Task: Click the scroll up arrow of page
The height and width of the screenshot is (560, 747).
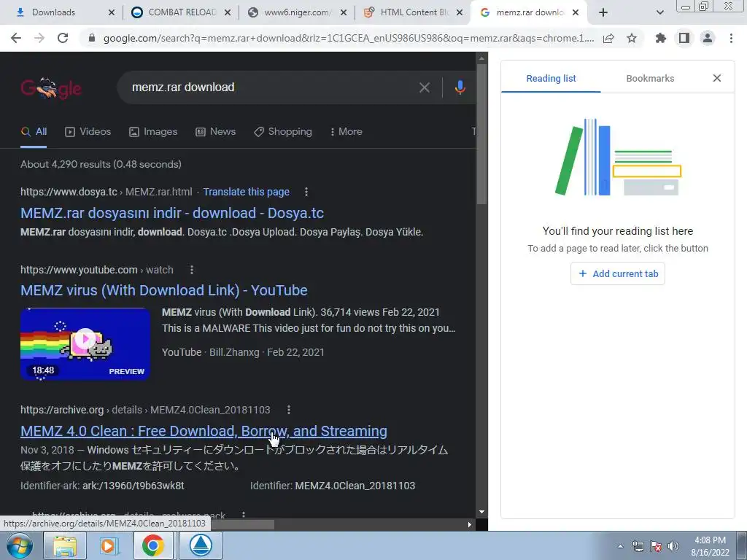Action: 481,58
